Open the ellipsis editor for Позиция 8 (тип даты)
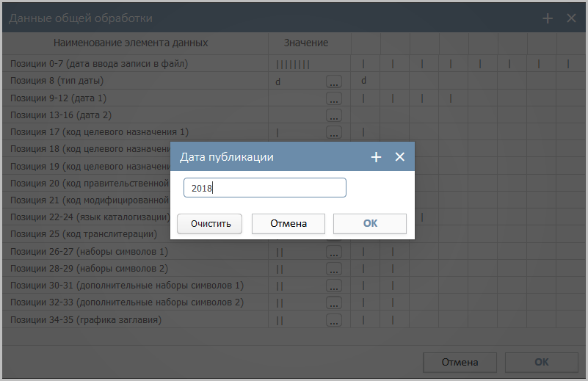 coord(334,81)
